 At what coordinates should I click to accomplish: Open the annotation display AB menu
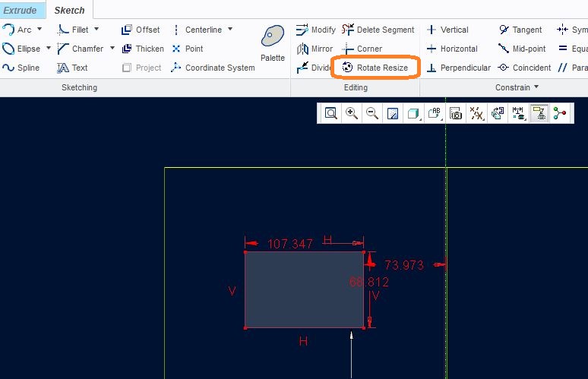(435, 113)
